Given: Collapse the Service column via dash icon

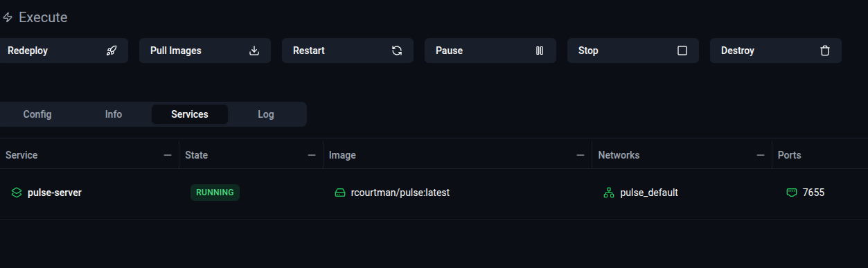Looking at the screenshot, I should [168, 155].
